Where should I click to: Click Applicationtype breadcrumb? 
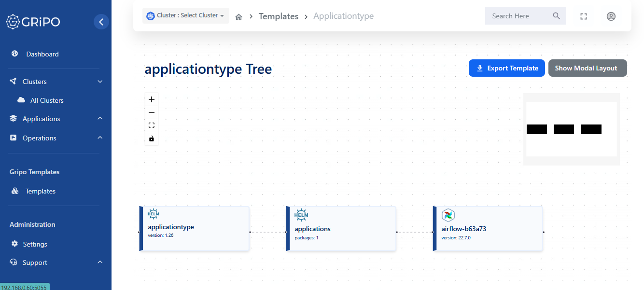344,16
